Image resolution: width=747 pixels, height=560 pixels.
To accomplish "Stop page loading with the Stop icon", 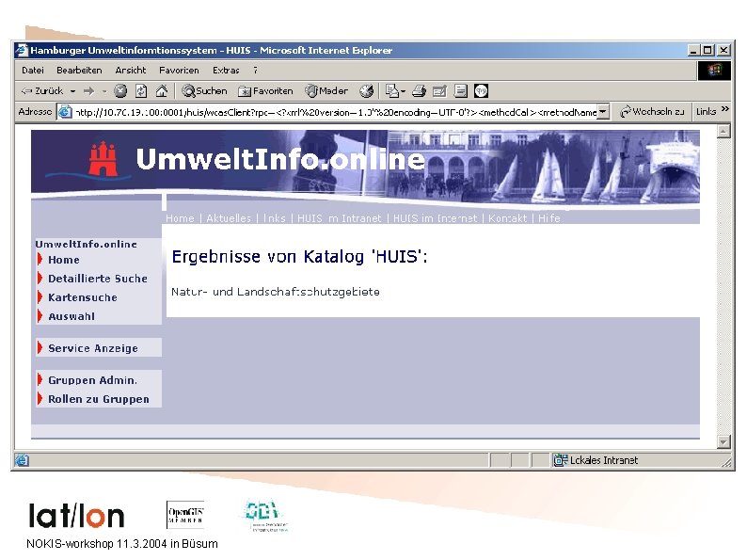I will click(x=120, y=90).
